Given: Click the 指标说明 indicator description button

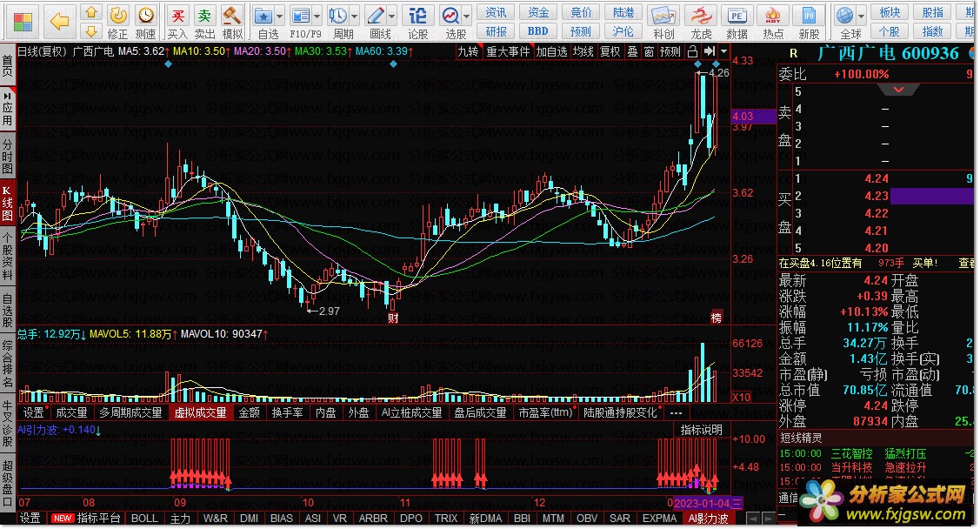Looking at the screenshot, I should 701,430.
